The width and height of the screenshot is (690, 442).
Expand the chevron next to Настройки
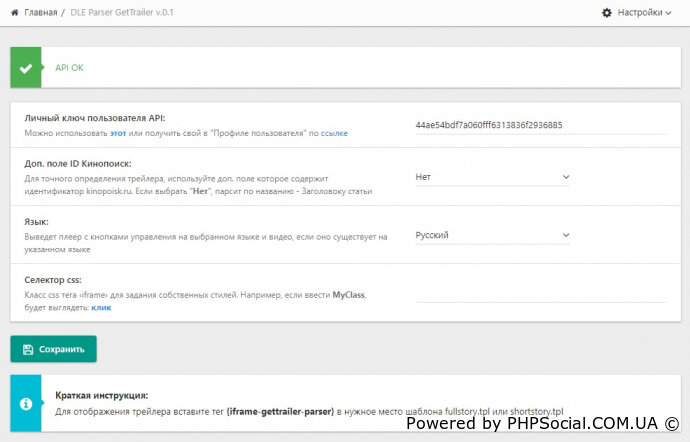(x=669, y=13)
